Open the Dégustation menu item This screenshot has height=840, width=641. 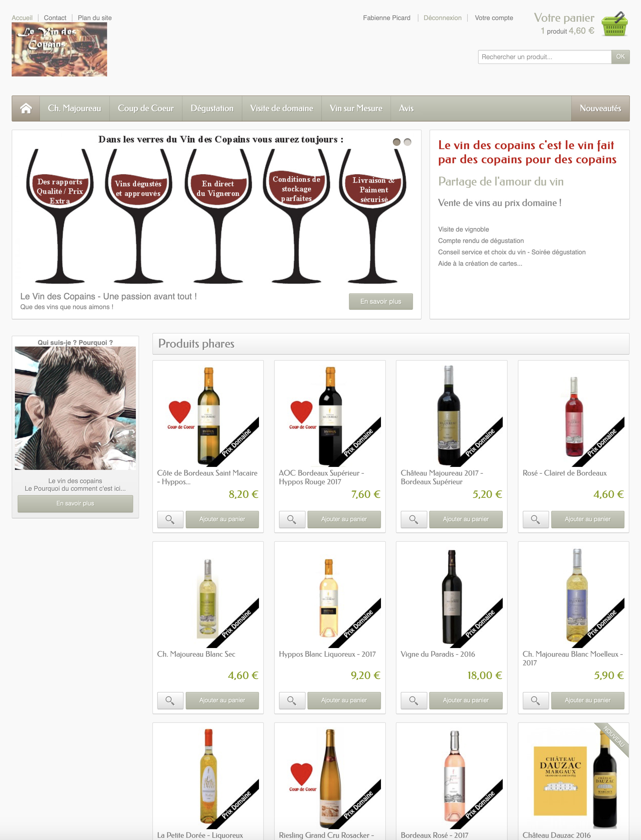pyautogui.click(x=212, y=108)
